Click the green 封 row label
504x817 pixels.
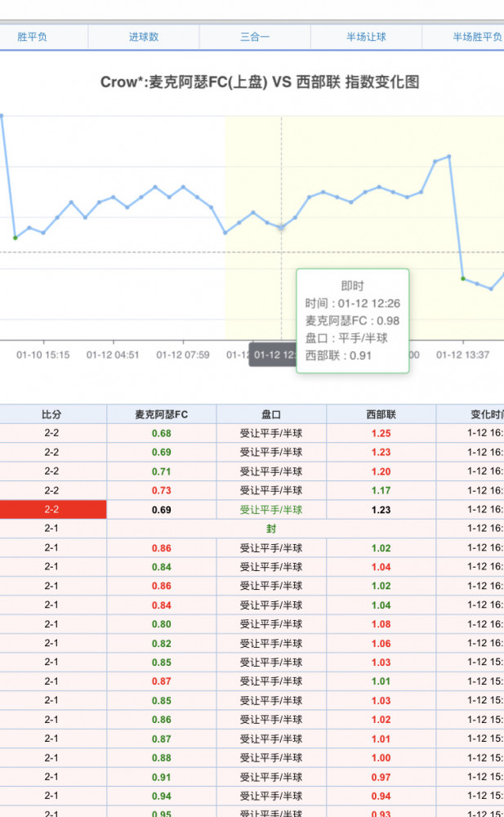click(x=271, y=529)
